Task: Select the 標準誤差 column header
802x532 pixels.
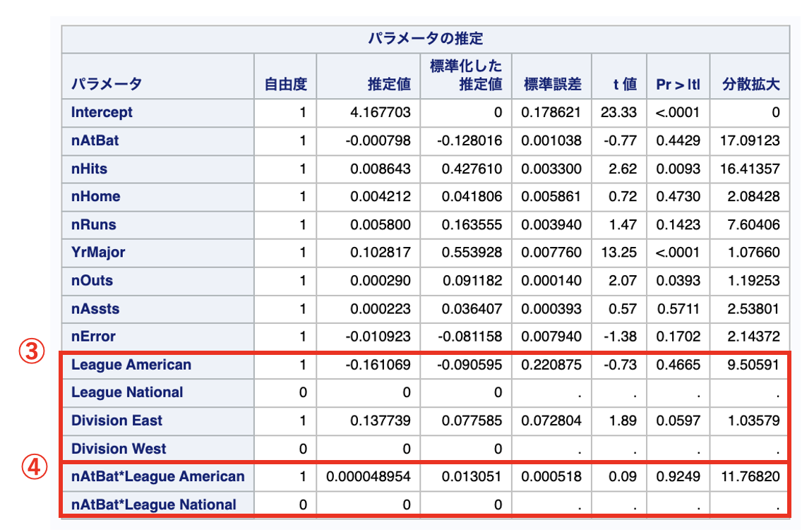Action: [552, 85]
